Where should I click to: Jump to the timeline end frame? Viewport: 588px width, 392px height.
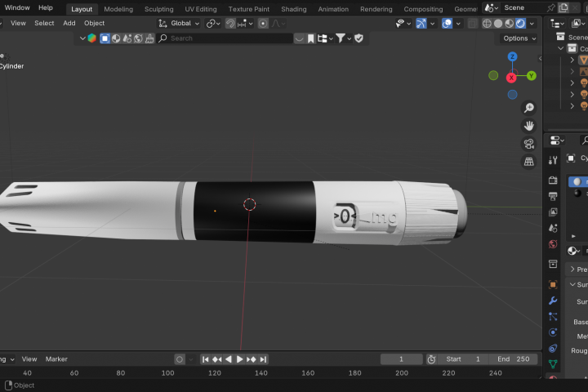pyautogui.click(x=263, y=359)
